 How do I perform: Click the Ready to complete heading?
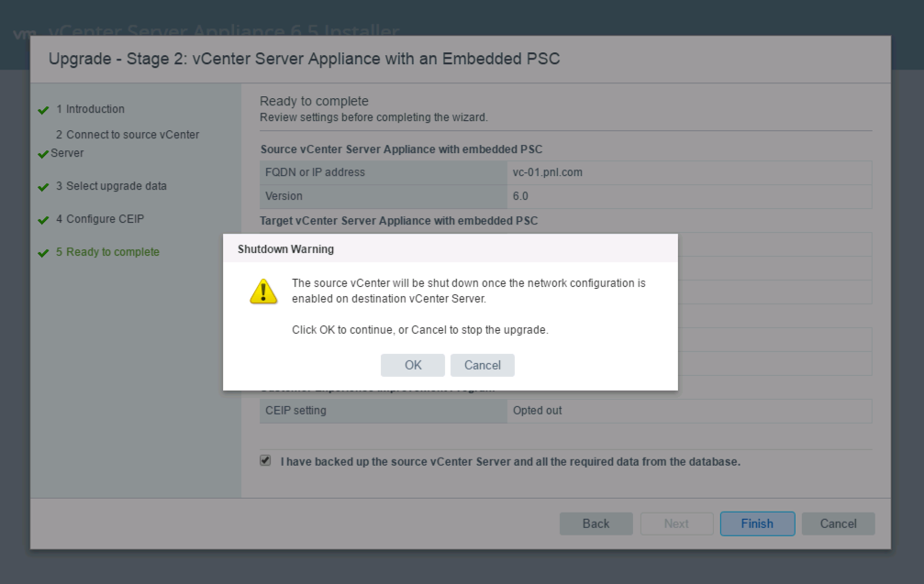(x=314, y=101)
